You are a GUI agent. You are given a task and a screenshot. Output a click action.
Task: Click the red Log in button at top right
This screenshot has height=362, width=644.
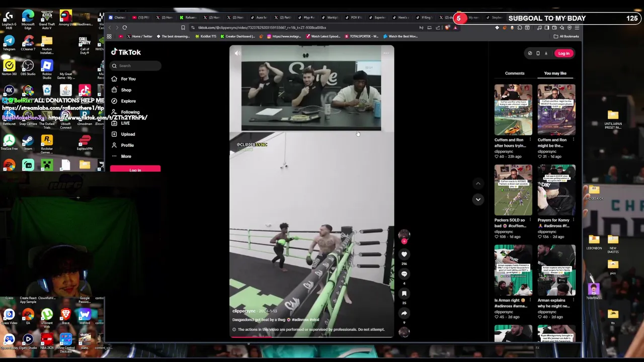pyautogui.click(x=563, y=53)
